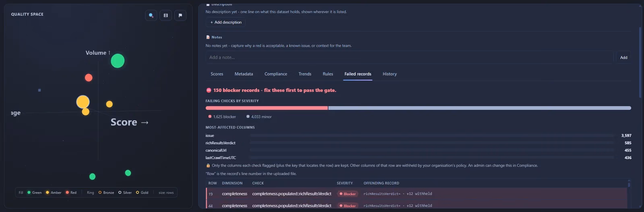Click the Amber fill legend dot
The width and height of the screenshot is (644, 212).
click(x=47, y=193)
